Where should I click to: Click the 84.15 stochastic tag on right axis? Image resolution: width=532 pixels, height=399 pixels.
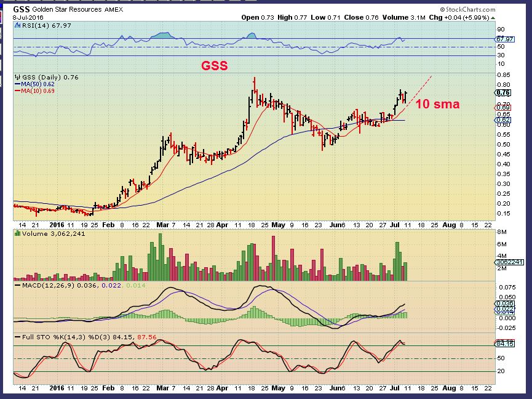(505, 344)
